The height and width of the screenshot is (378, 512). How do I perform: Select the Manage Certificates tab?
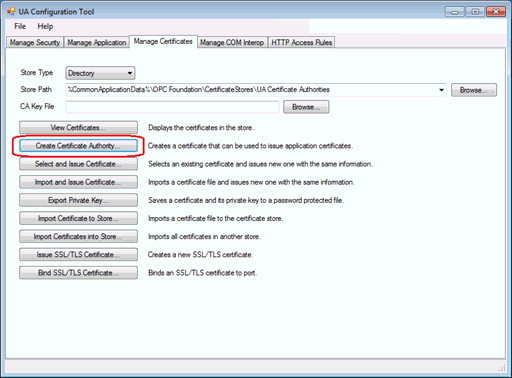pos(163,42)
